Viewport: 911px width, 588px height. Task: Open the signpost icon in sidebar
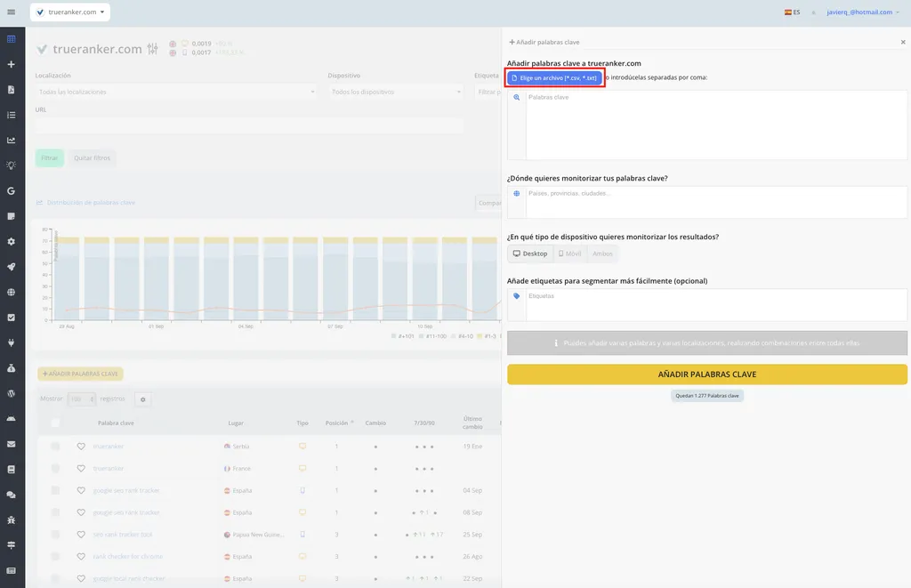pyautogui.click(x=11, y=545)
